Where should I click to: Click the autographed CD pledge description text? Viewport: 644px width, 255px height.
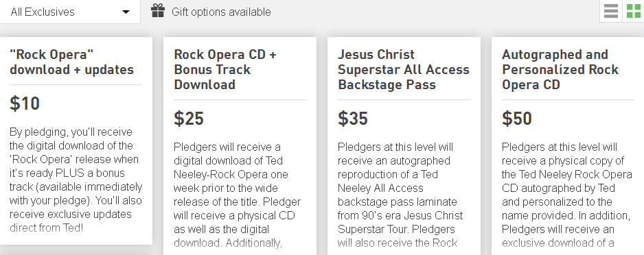[x=567, y=195]
